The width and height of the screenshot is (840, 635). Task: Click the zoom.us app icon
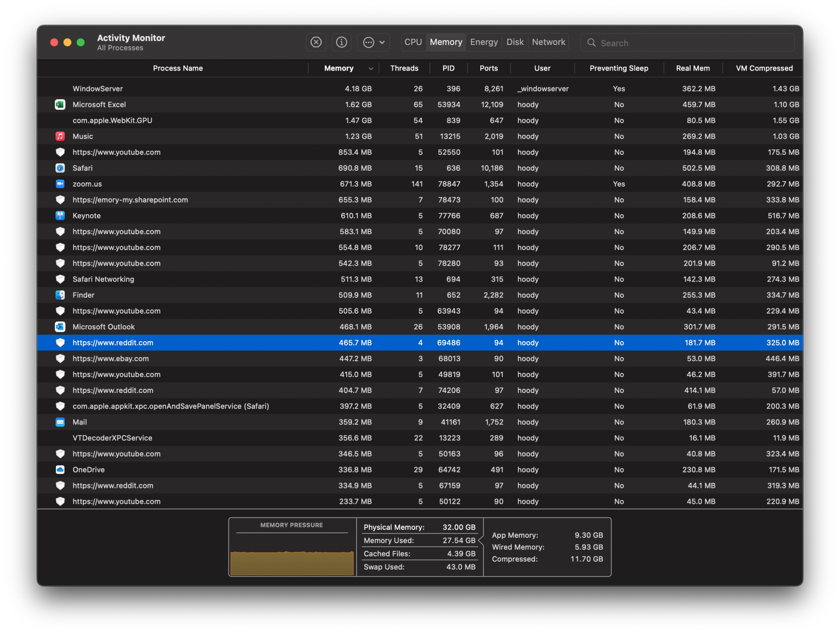coord(60,184)
